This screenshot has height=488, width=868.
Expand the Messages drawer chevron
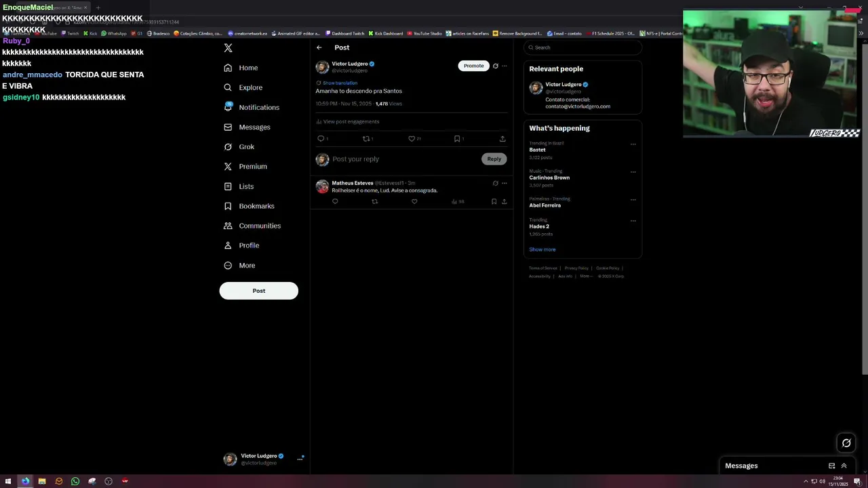tap(844, 466)
